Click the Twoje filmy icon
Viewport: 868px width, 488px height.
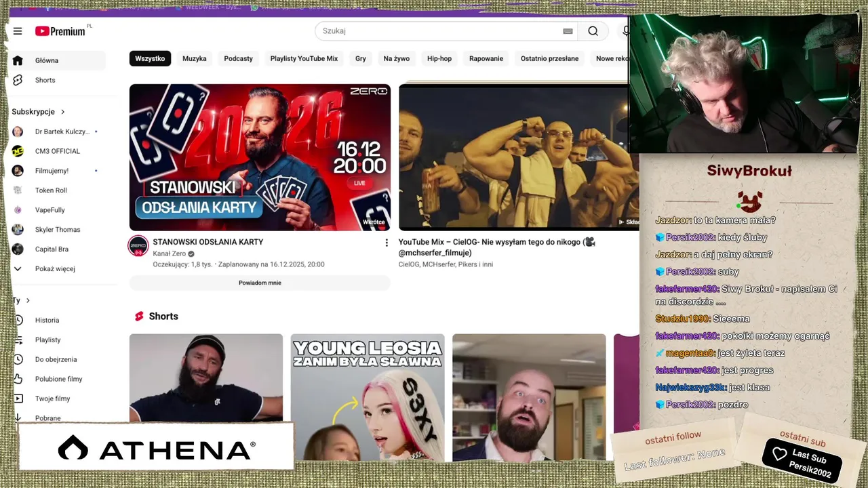pyautogui.click(x=18, y=399)
